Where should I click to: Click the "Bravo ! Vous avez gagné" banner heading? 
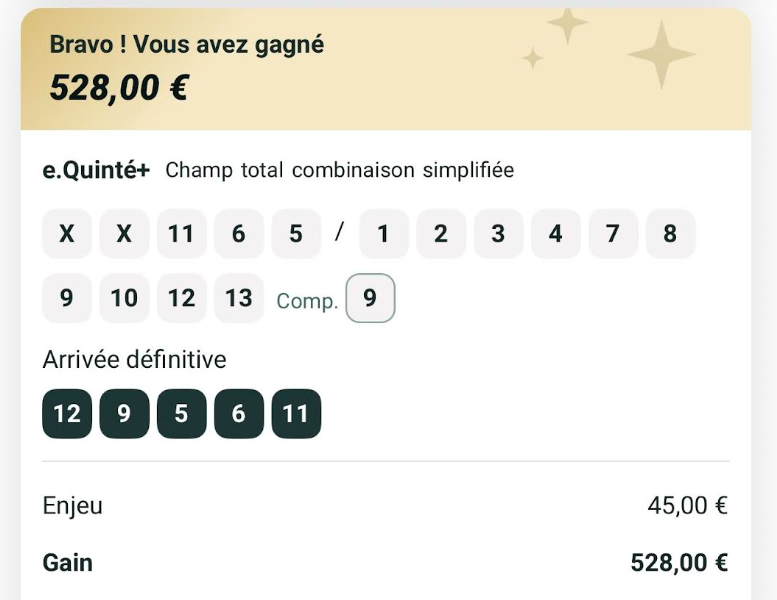pos(187,45)
